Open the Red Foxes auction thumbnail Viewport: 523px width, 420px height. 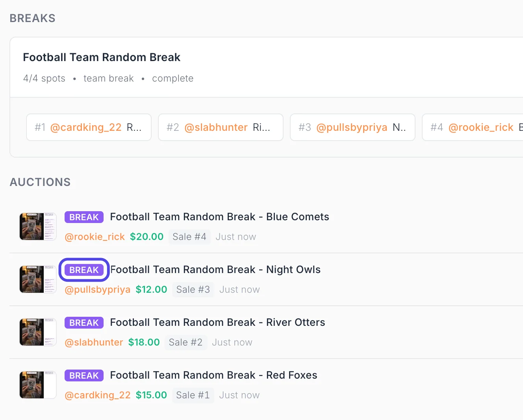pyautogui.click(x=38, y=385)
